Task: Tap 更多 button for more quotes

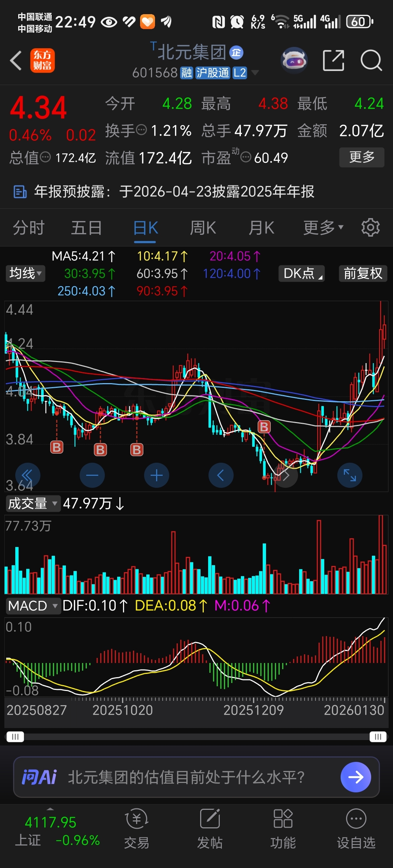Action: tap(362, 157)
